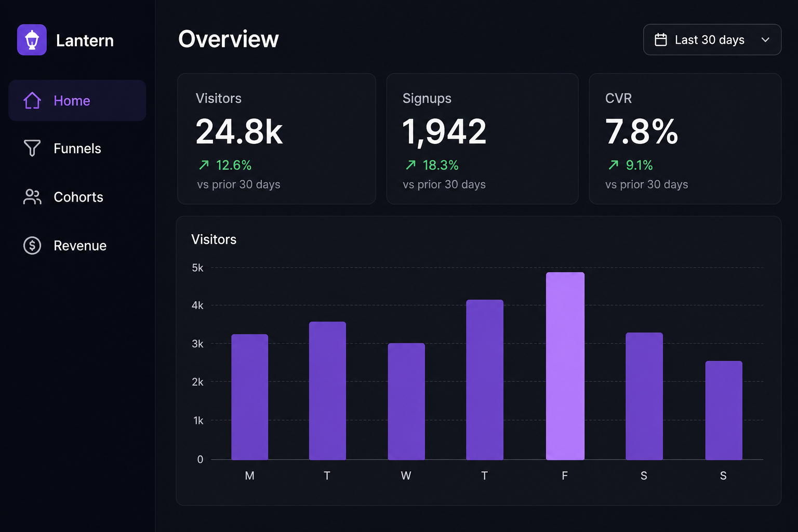Click the Wednesday bar in the chart

[x=406, y=402]
